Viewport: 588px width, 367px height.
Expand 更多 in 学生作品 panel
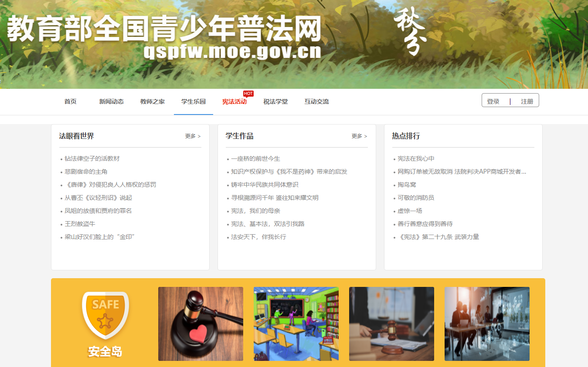359,136
